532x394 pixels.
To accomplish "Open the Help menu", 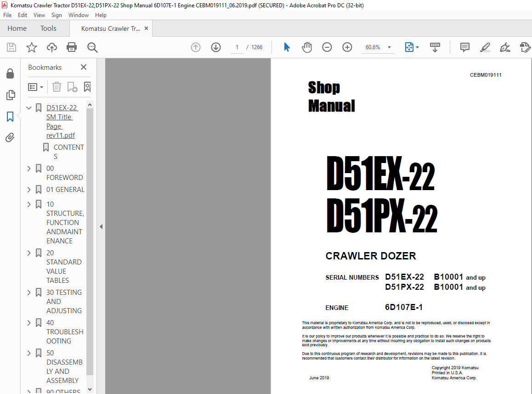I will click(101, 15).
